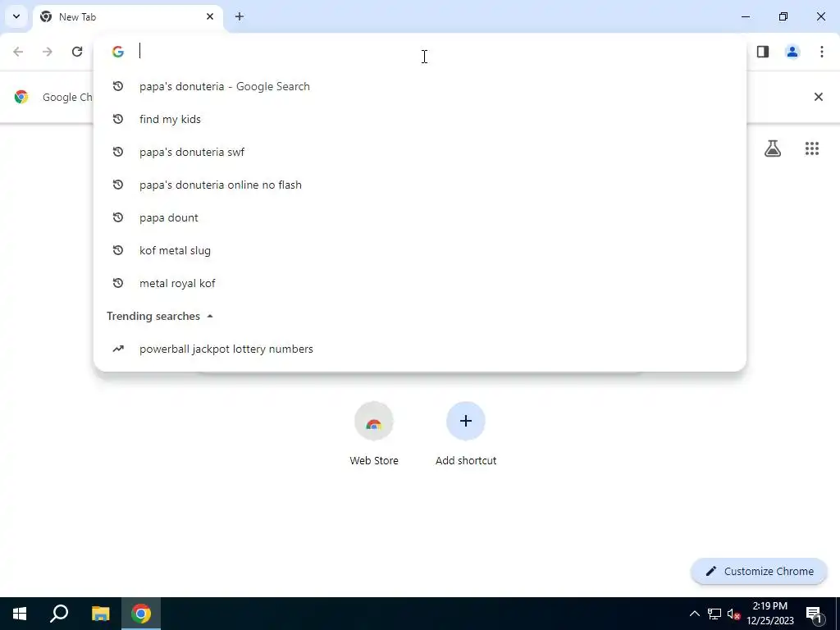This screenshot has height=630, width=840.
Task: Open the Search Labs flask icon
Action: [x=773, y=148]
